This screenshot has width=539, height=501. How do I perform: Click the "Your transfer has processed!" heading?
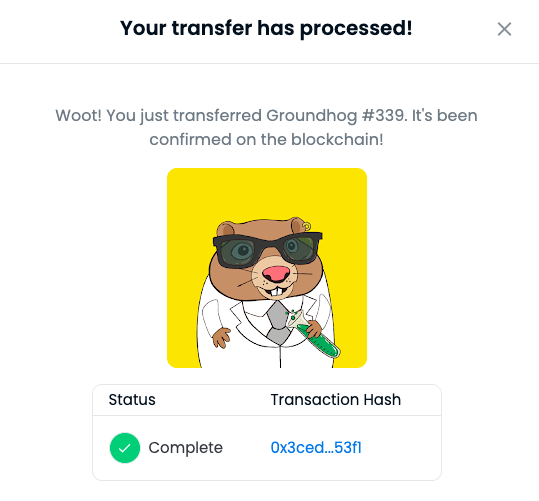[x=266, y=28]
